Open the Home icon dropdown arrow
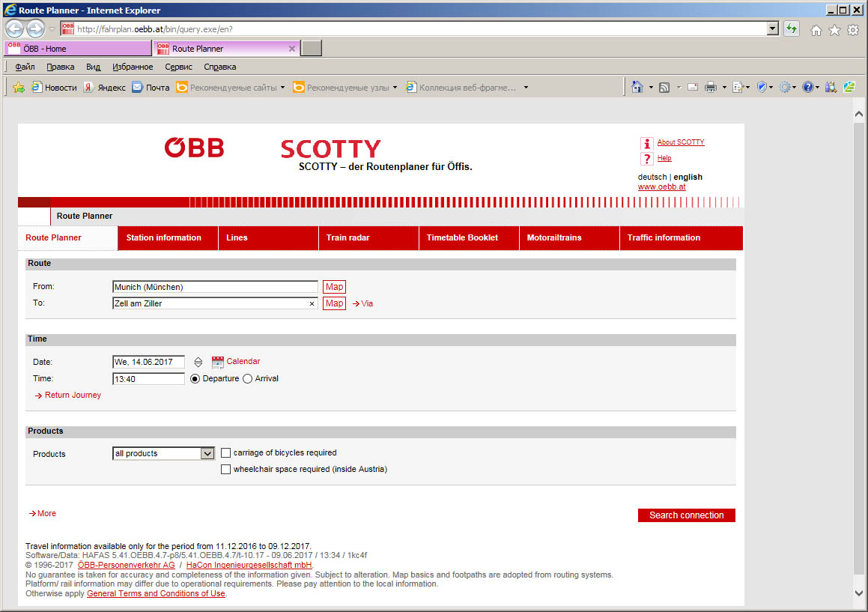 [651, 88]
